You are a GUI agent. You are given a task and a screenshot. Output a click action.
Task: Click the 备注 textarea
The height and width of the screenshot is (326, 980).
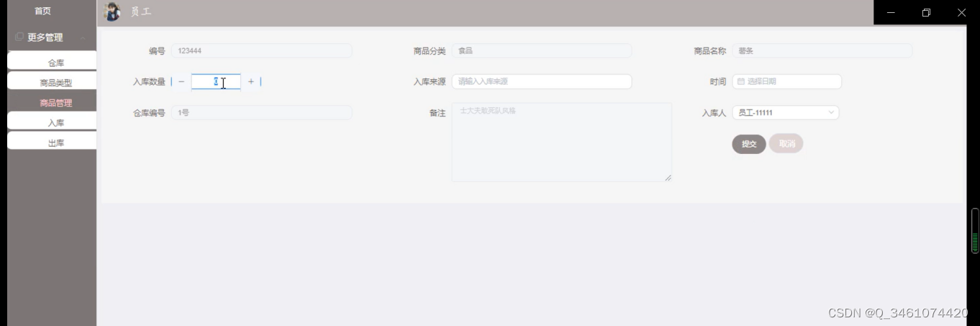562,142
